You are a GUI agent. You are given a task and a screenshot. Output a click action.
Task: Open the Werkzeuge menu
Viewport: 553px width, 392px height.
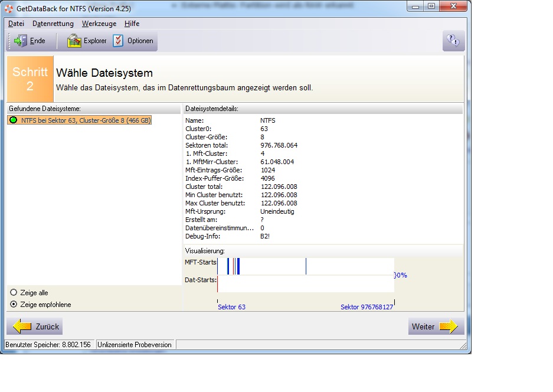point(99,24)
